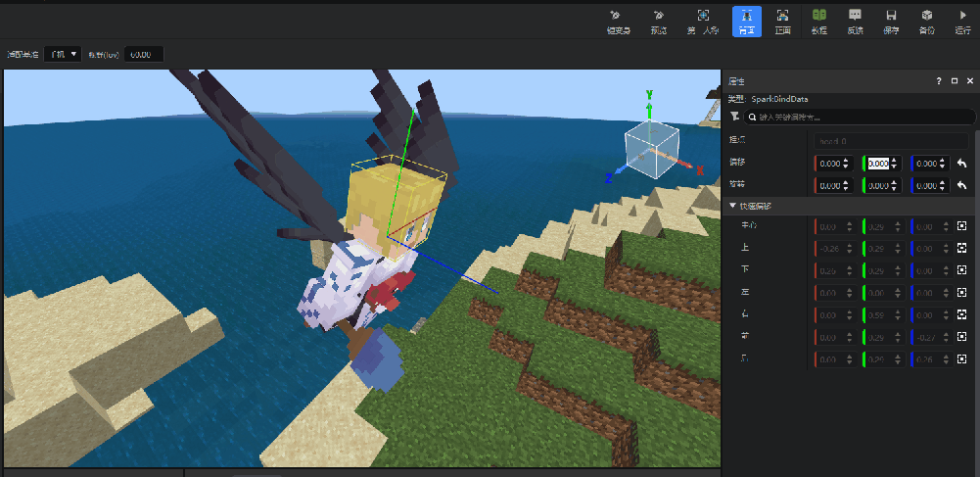Collapse the 快速偏移 quick offset section

click(x=733, y=206)
